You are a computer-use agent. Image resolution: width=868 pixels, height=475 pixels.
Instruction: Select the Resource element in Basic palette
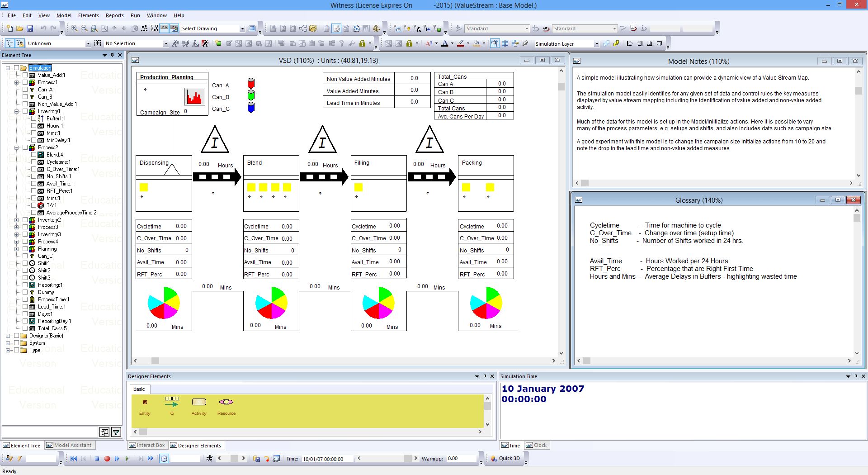point(226,405)
